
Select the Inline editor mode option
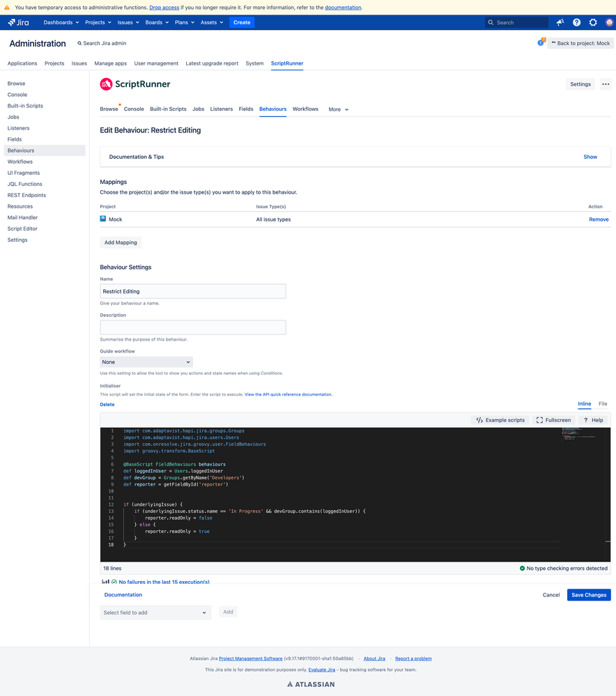click(584, 403)
